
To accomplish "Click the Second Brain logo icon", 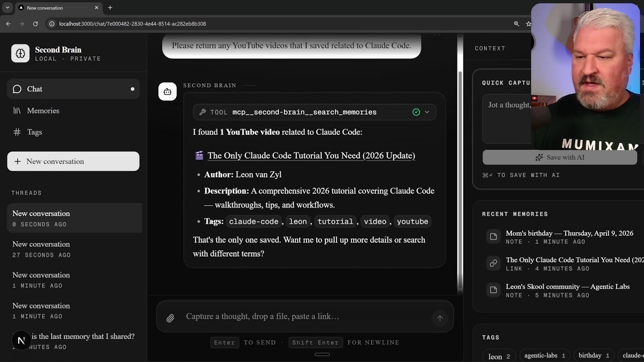I will pos(20,53).
